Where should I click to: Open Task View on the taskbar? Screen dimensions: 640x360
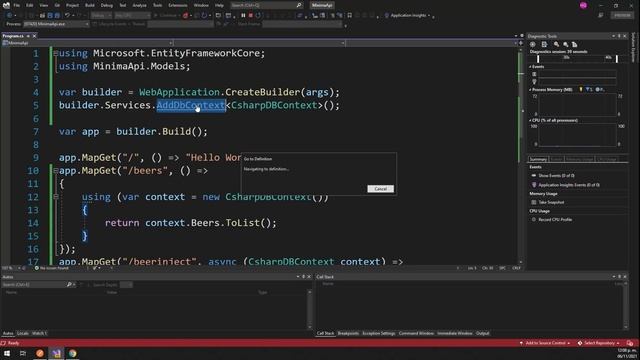(23, 353)
